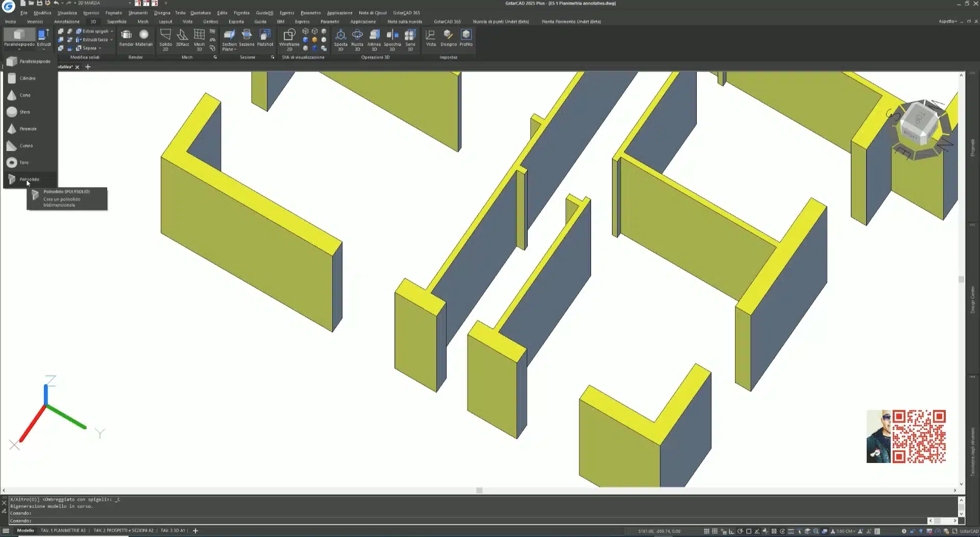Add a new layout with the plus button

point(195,531)
